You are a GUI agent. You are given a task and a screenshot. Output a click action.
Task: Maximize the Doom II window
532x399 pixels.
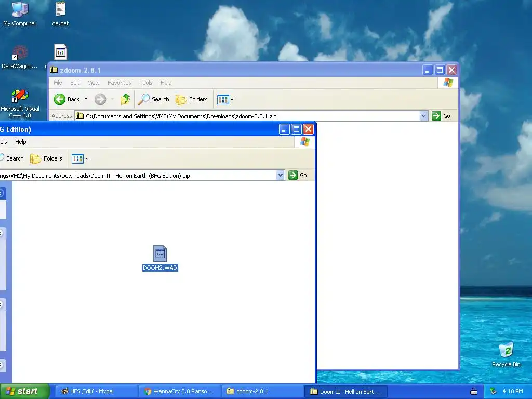296,129
